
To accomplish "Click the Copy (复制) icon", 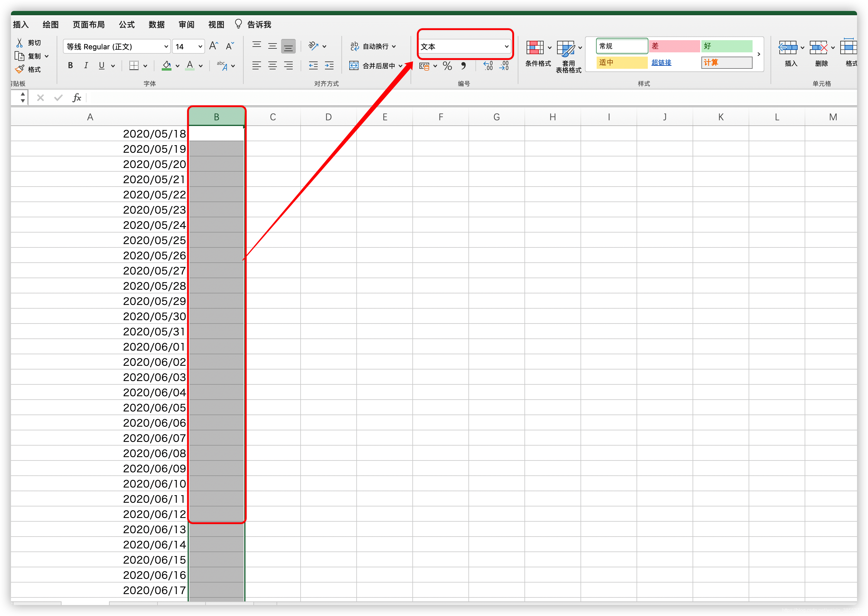I will (x=19, y=56).
